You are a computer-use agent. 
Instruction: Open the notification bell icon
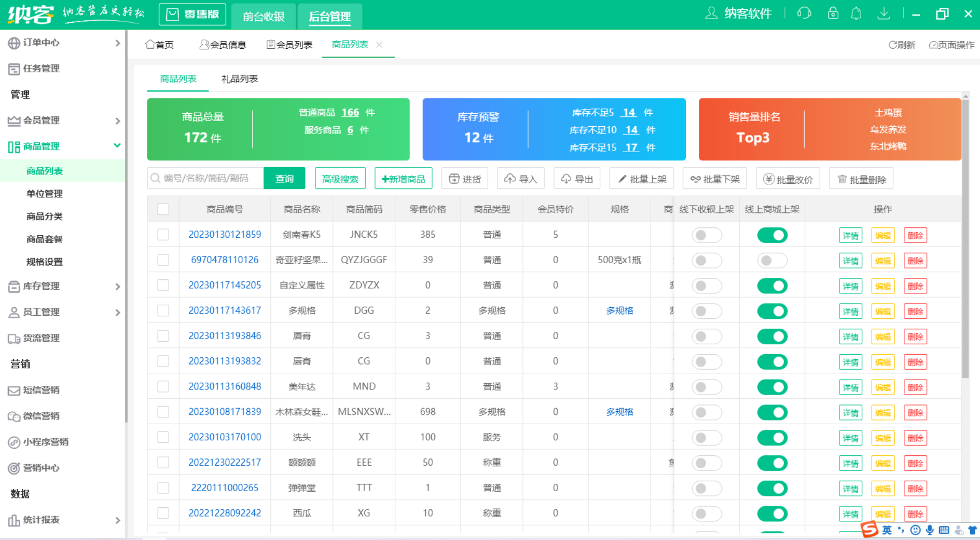click(857, 13)
